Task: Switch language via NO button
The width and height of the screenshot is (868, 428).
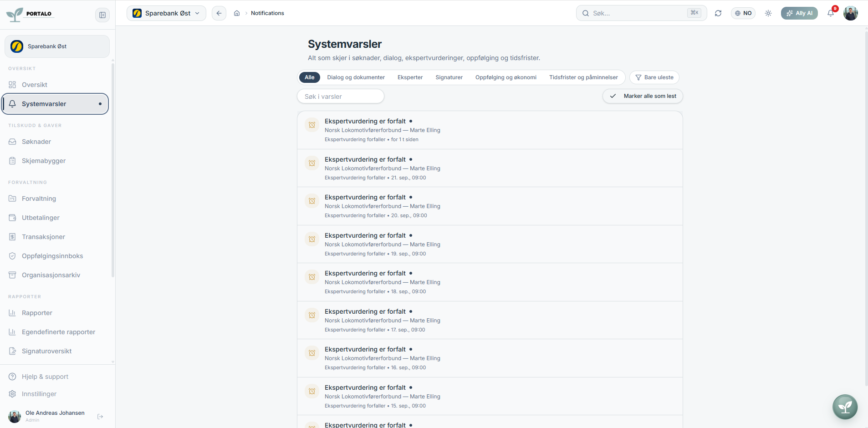Action: pyautogui.click(x=743, y=13)
